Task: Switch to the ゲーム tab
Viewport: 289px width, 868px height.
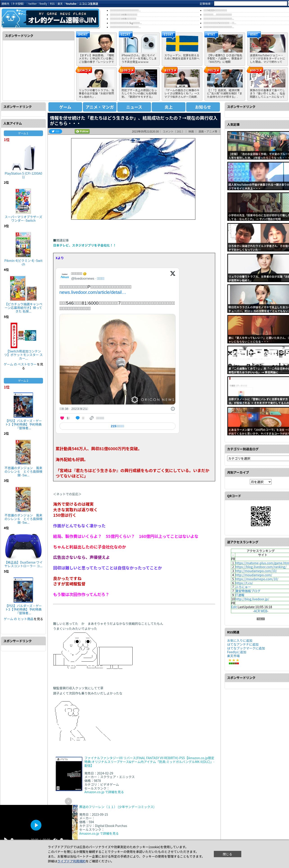Action: click(x=65, y=107)
